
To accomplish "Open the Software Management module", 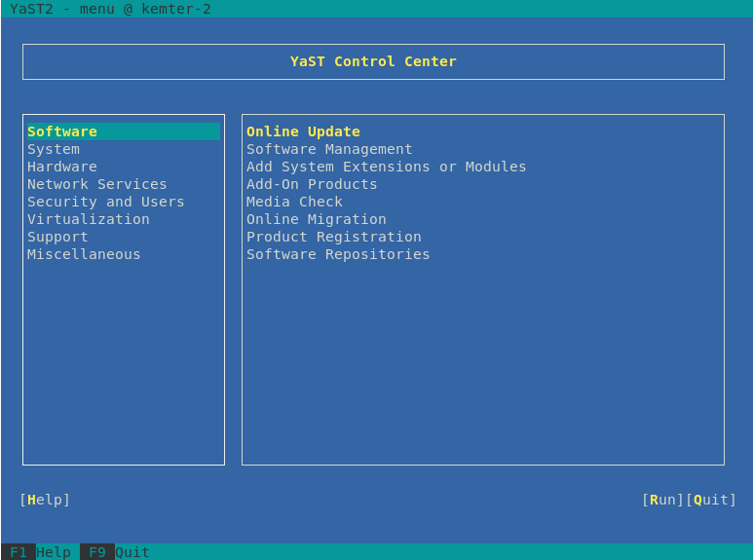I will pyautogui.click(x=329, y=149).
